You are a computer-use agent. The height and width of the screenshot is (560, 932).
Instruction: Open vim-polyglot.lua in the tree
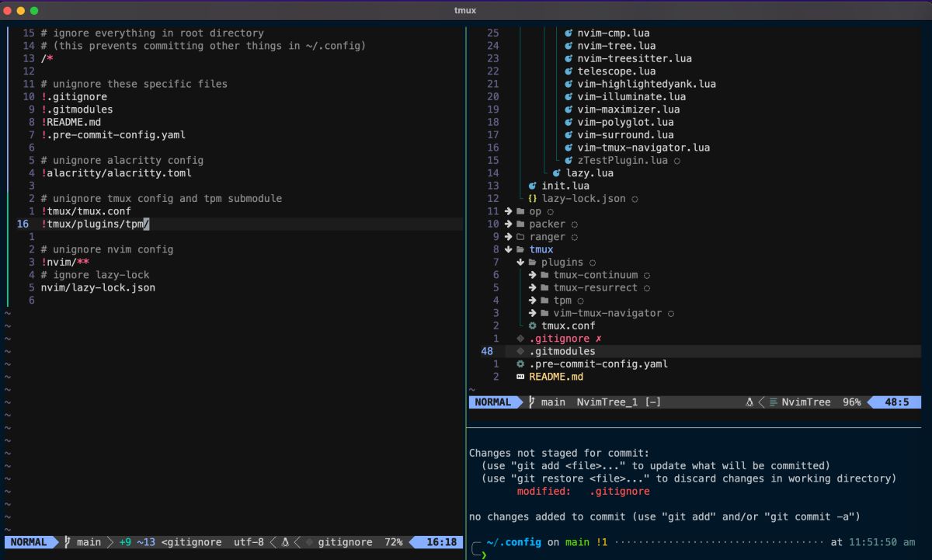[x=625, y=122]
